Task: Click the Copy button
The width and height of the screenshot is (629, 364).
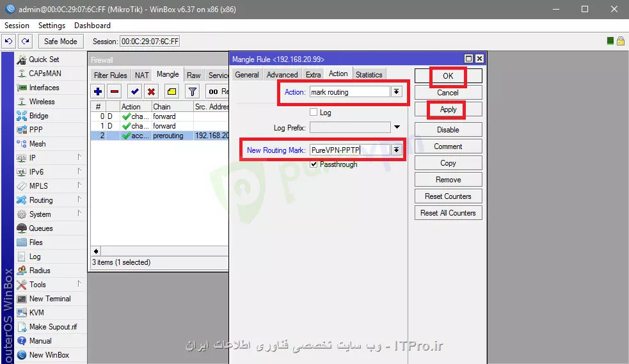Action: tap(448, 163)
